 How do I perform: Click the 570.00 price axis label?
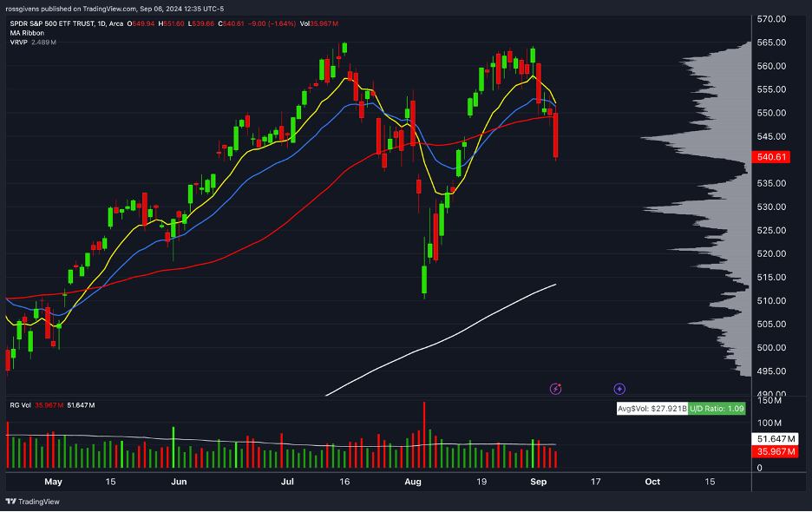pos(771,18)
